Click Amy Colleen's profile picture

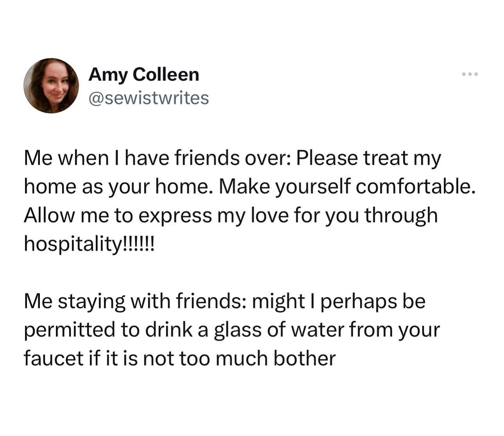point(51,86)
